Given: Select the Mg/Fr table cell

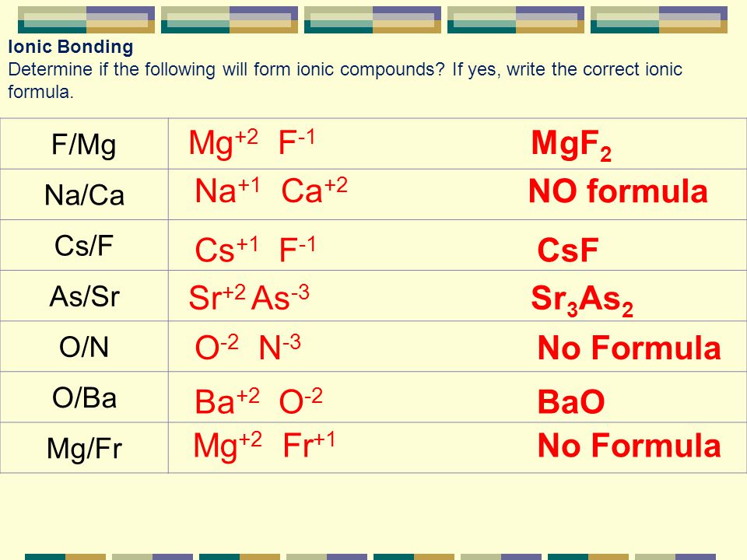Looking at the screenshot, I should point(84,448).
